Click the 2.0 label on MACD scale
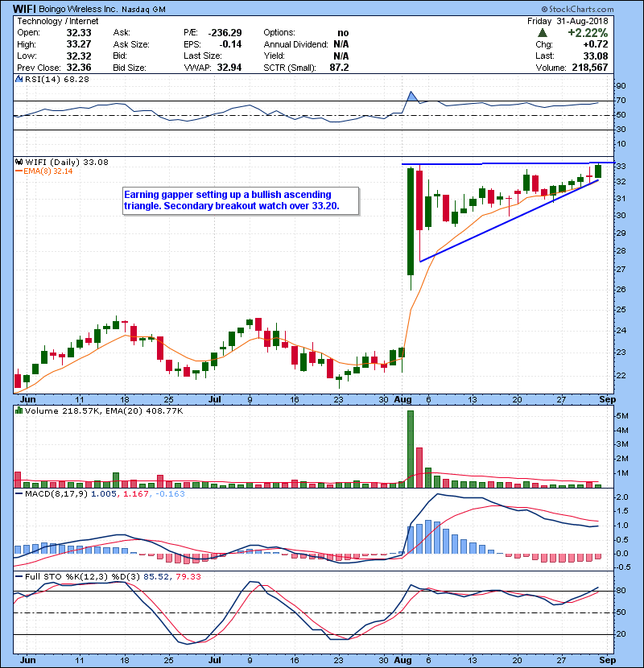Screen dimensions: 644x668 coord(621,497)
